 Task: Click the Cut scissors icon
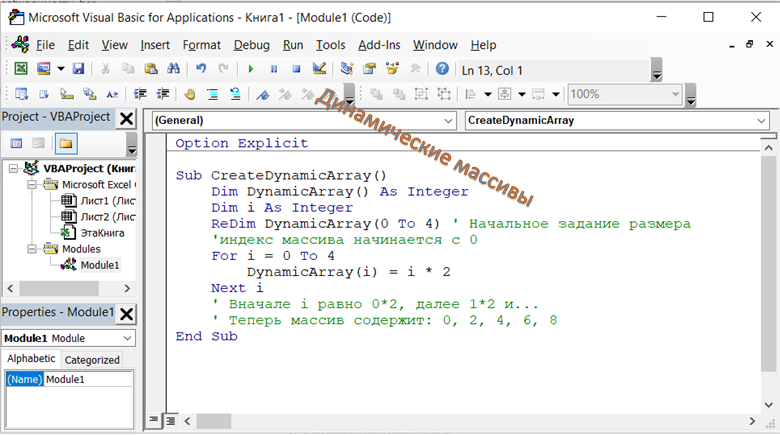coord(105,69)
